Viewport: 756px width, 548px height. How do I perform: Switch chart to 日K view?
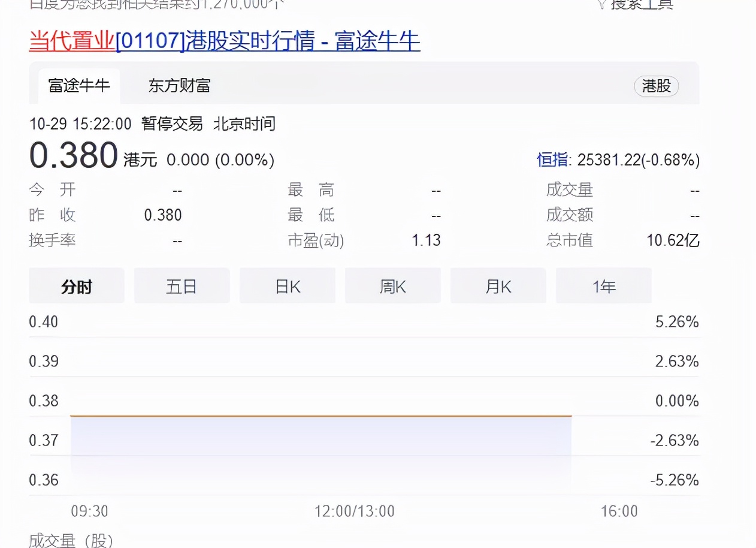pos(288,286)
